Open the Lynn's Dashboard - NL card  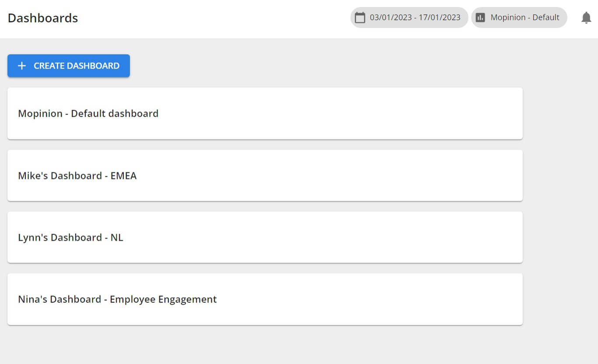coord(265,237)
